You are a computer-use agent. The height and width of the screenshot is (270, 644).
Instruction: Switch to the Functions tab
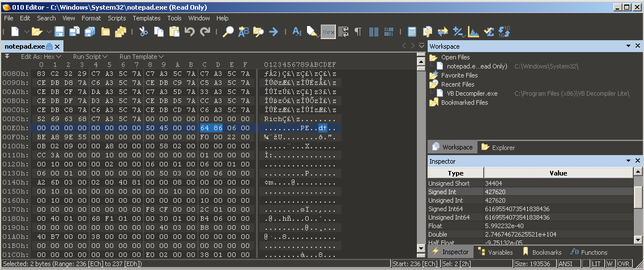click(588, 252)
